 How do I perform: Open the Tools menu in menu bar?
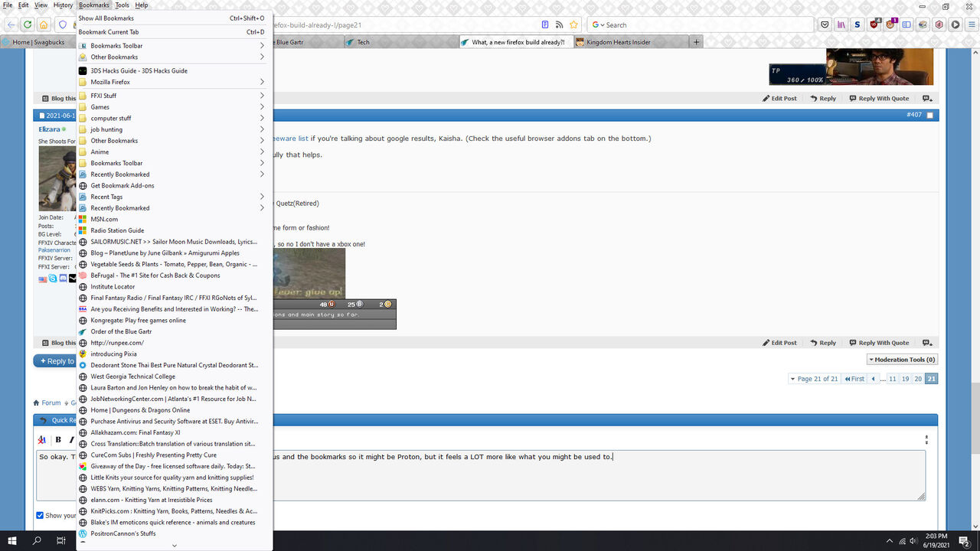(122, 5)
